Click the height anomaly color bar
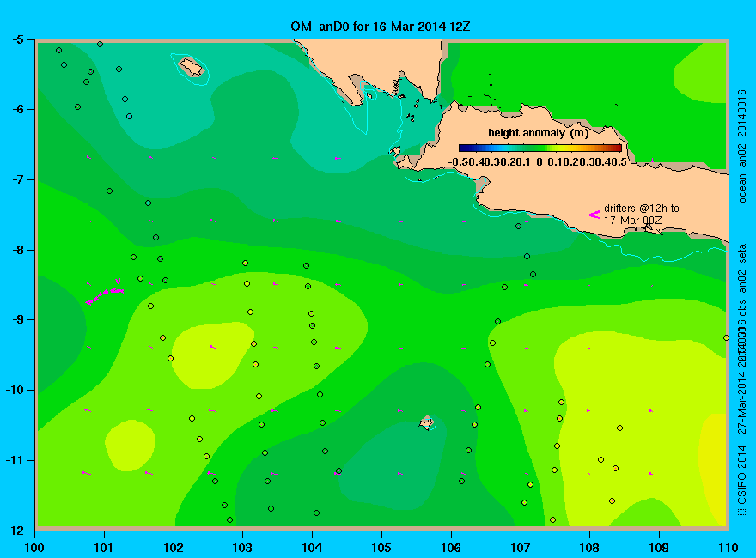This screenshot has width=756, height=558. (540, 149)
